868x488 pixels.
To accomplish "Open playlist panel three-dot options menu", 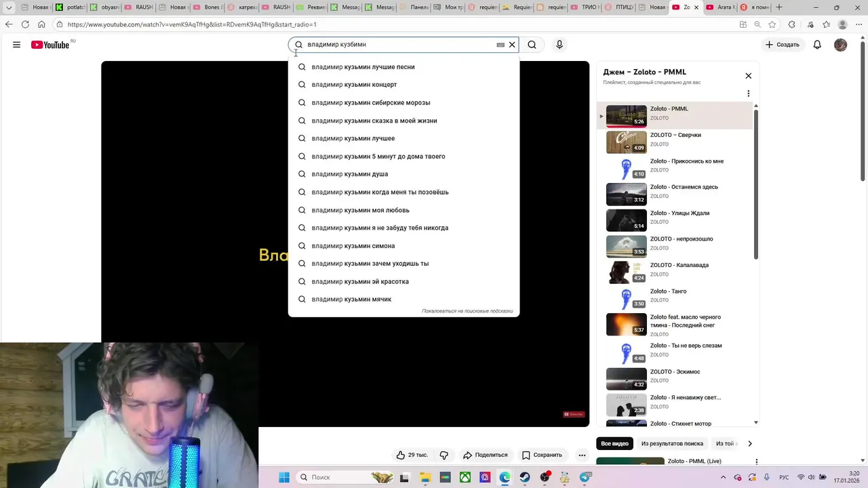I will point(748,94).
